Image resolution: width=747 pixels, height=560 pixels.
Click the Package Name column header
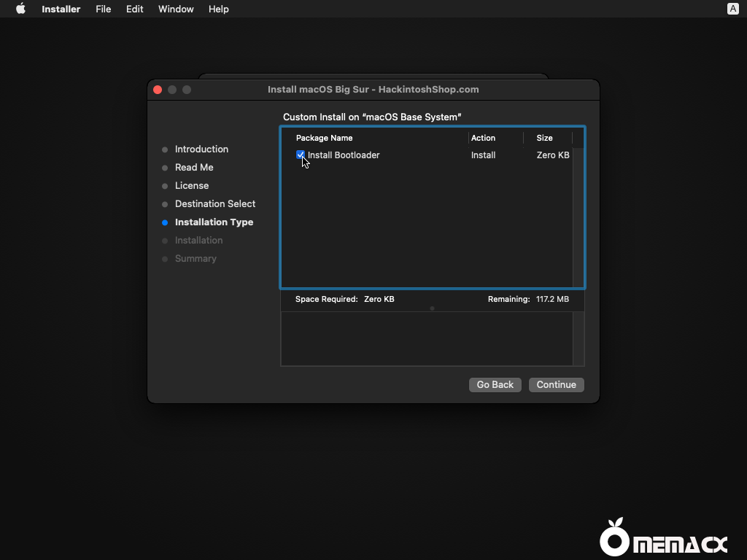tap(324, 138)
